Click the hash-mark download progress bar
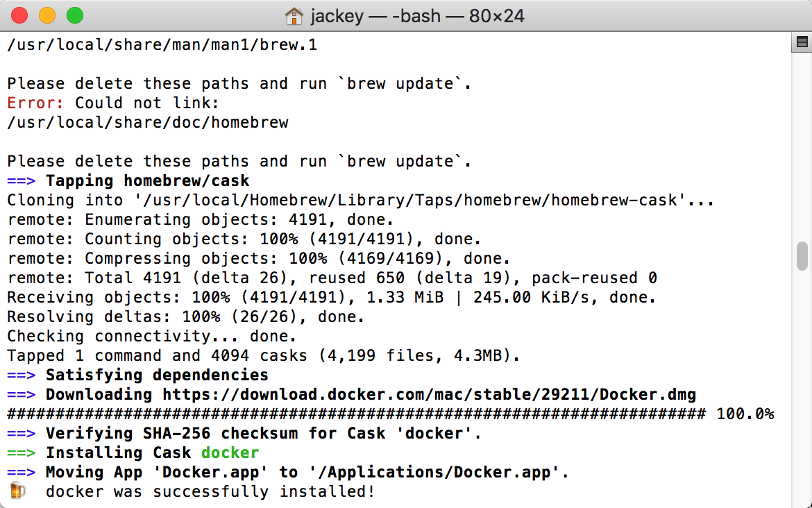Image resolution: width=812 pixels, height=508 pixels. pyautogui.click(x=356, y=414)
